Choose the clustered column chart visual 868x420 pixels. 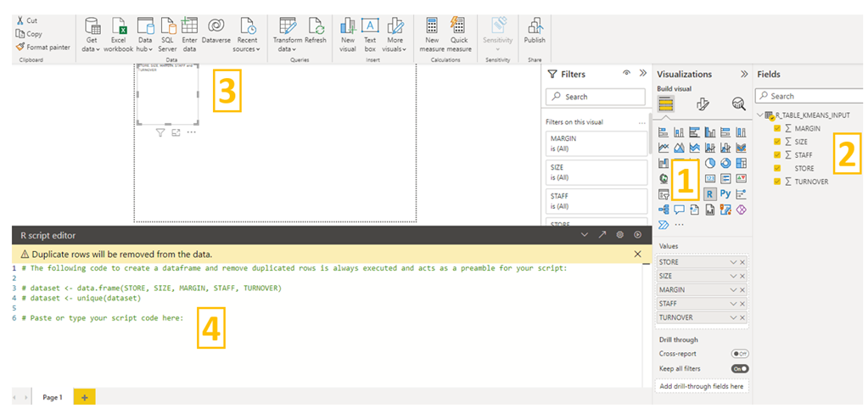coord(709,132)
